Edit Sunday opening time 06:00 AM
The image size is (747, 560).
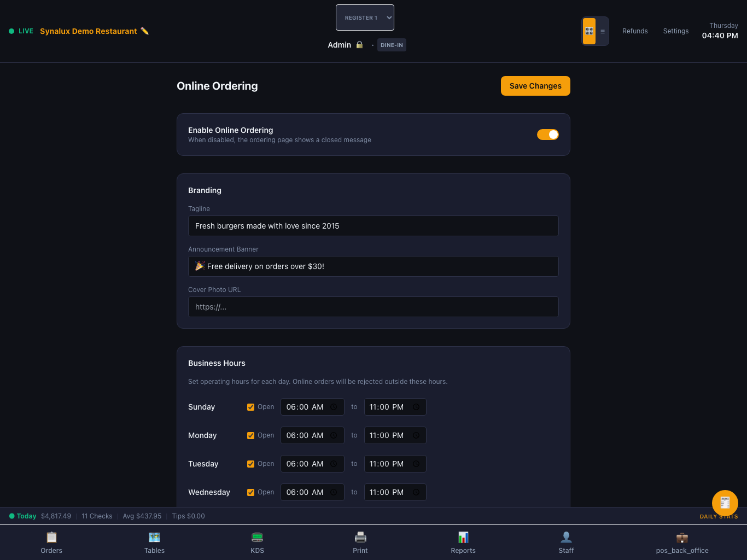click(x=312, y=407)
